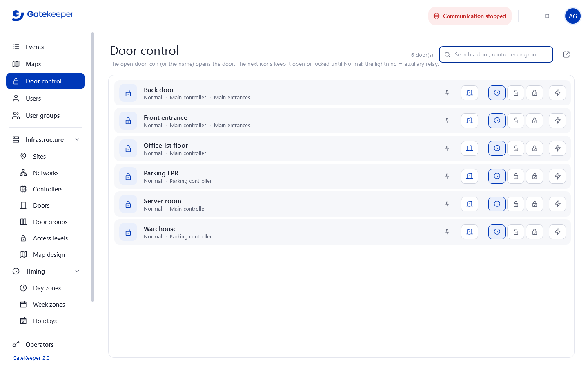Click the Gatekeeper logo
The height and width of the screenshot is (368, 588).
pyautogui.click(x=43, y=15)
